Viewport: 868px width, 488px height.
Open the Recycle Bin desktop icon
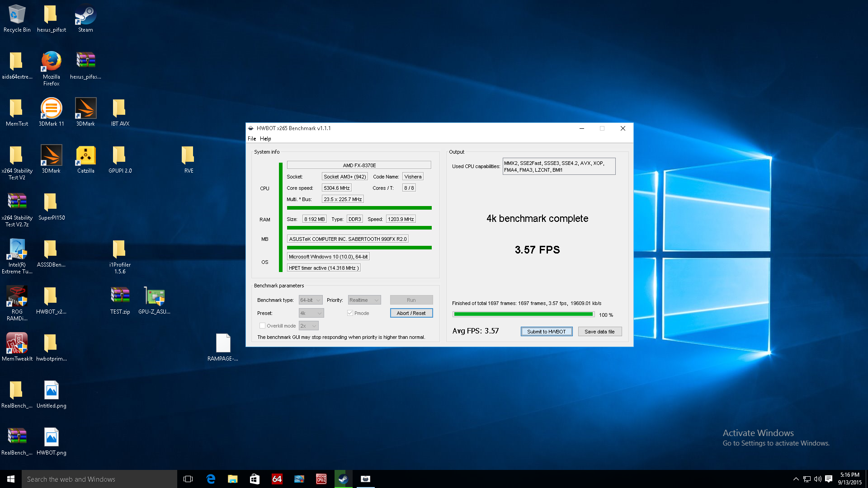coord(17,18)
